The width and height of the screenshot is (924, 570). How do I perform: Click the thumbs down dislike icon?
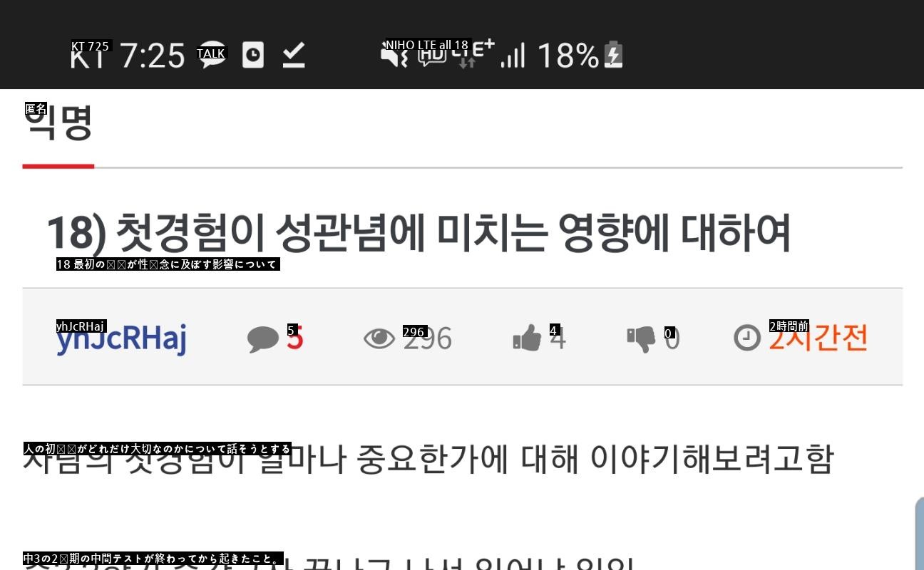click(x=642, y=339)
